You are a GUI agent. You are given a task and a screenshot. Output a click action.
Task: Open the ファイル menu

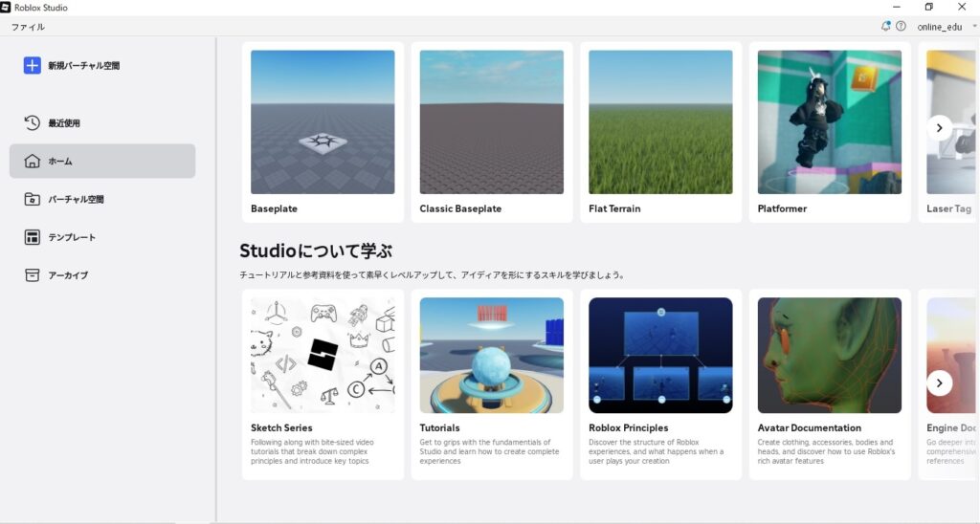(x=28, y=27)
